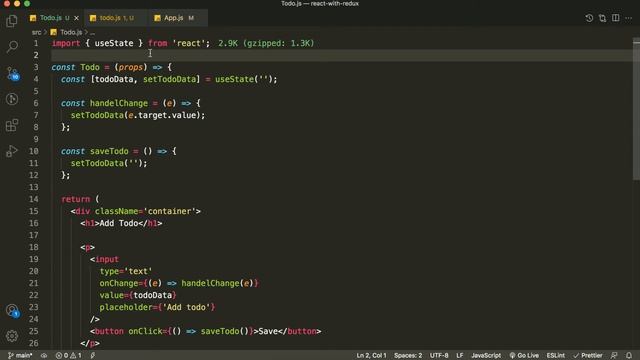
Task: Start Go Live server
Action: (524, 356)
